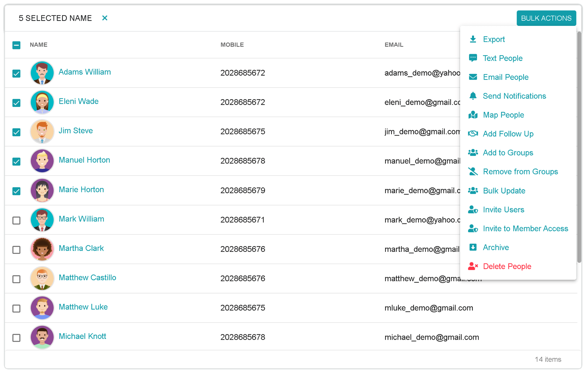Uncheck Eleni Wade's checkbox
The image size is (588, 370).
point(16,103)
